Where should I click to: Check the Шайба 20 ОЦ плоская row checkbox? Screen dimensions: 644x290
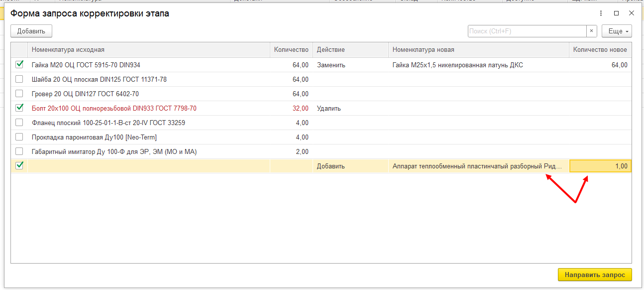(x=19, y=79)
